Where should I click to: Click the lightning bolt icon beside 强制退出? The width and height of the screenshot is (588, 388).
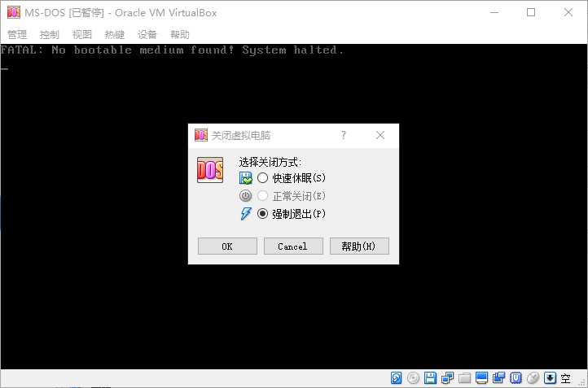coord(246,214)
